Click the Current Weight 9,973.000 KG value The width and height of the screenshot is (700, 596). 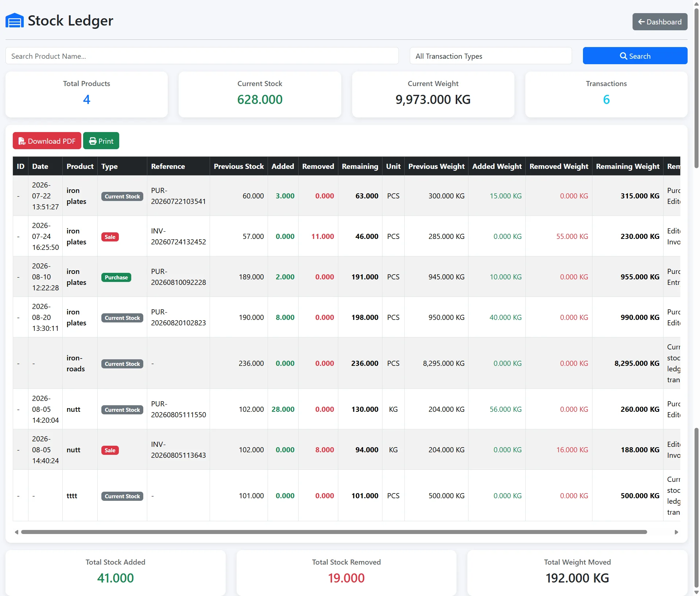point(433,100)
